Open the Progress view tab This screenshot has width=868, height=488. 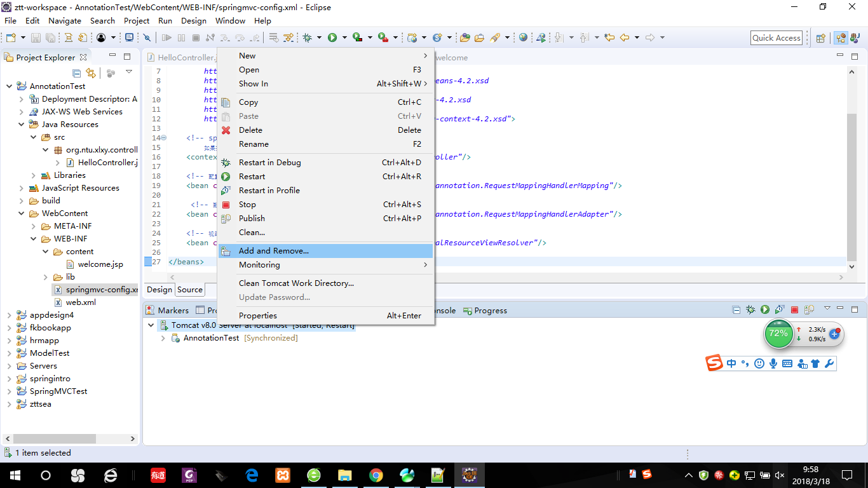[485, 311]
